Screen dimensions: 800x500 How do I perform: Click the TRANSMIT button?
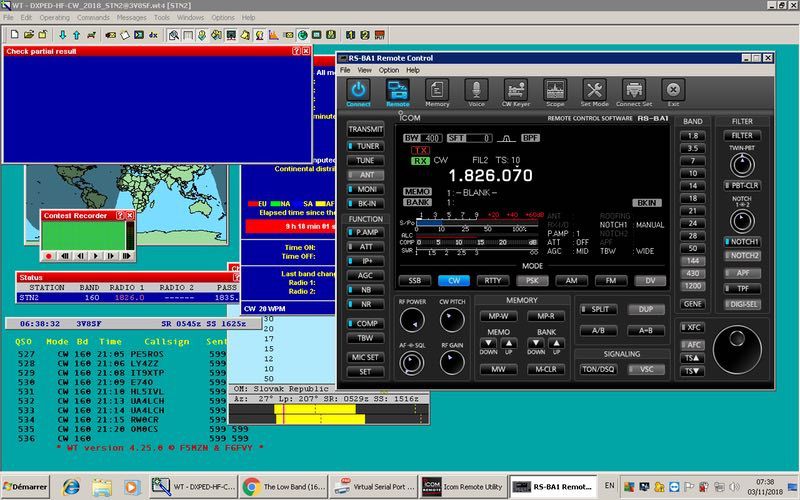pyautogui.click(x=365, y=130)
